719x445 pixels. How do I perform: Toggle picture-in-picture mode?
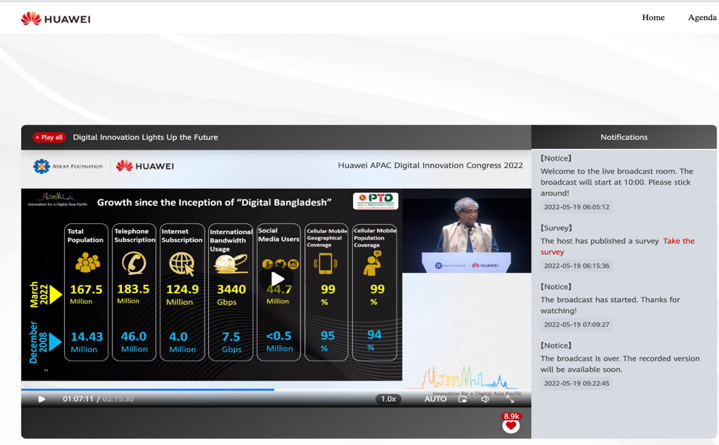coord(462,399)
